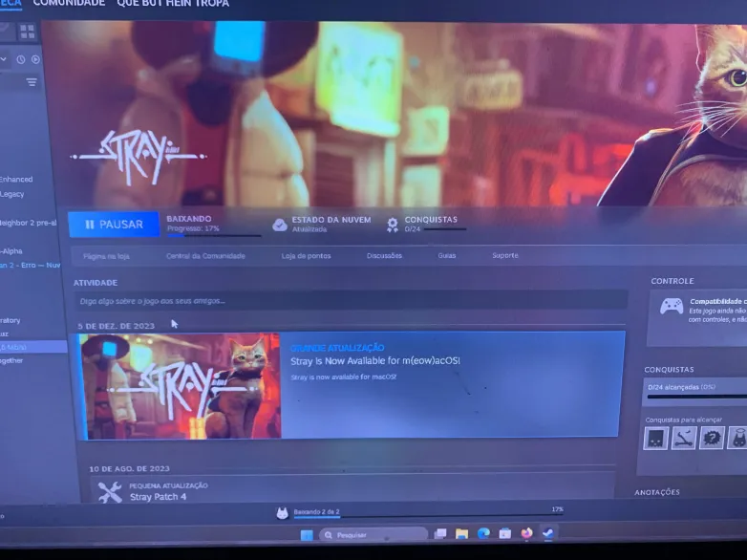Screen dimensions: 747x560
Task: Click the 0/24 alcançadas achievements progress bar
Action: pos(696,396)
